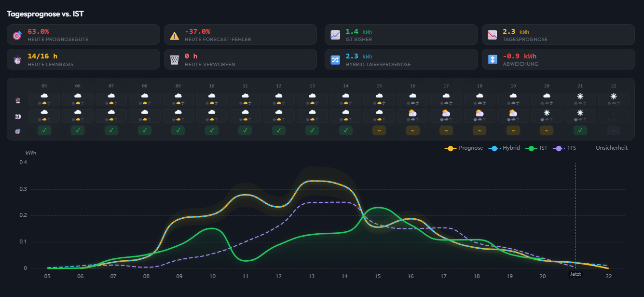Click the green check badge for hour 14
The height and width of the screenshot is (297, 644).
click(x=346, y=130)
